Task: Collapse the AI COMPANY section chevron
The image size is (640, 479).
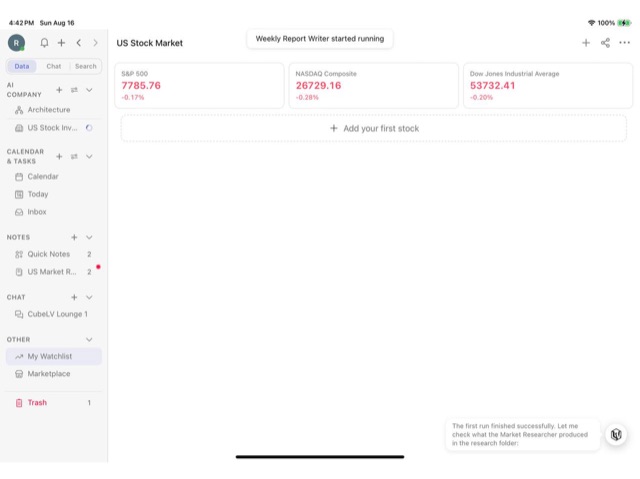Action: 89,90
